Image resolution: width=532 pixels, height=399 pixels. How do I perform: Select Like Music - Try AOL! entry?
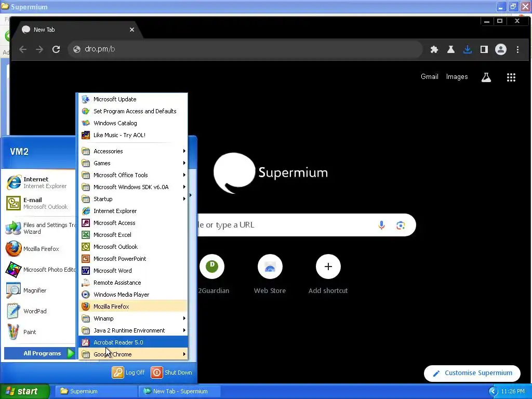point(133,135)
